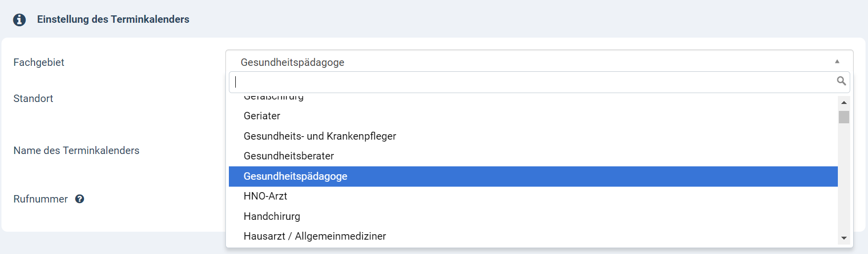This screenshot has height=254, width=868.
Task: Click the info icon beside the heading
Action: click(19, 20)
